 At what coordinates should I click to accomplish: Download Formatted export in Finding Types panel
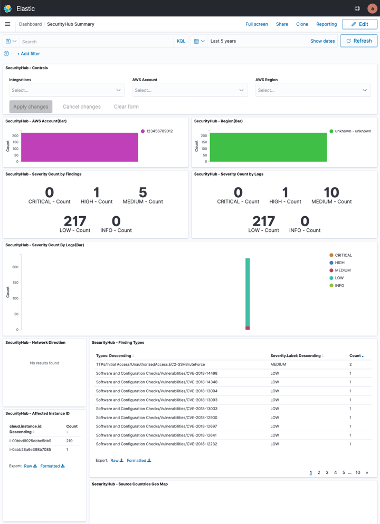[139, 461]
